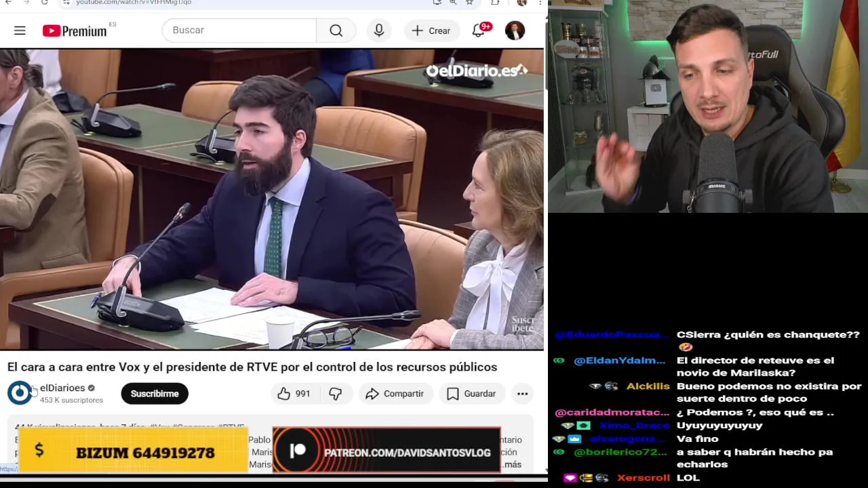
Task: Start voice search with the microphone icon
Action: 379,30
